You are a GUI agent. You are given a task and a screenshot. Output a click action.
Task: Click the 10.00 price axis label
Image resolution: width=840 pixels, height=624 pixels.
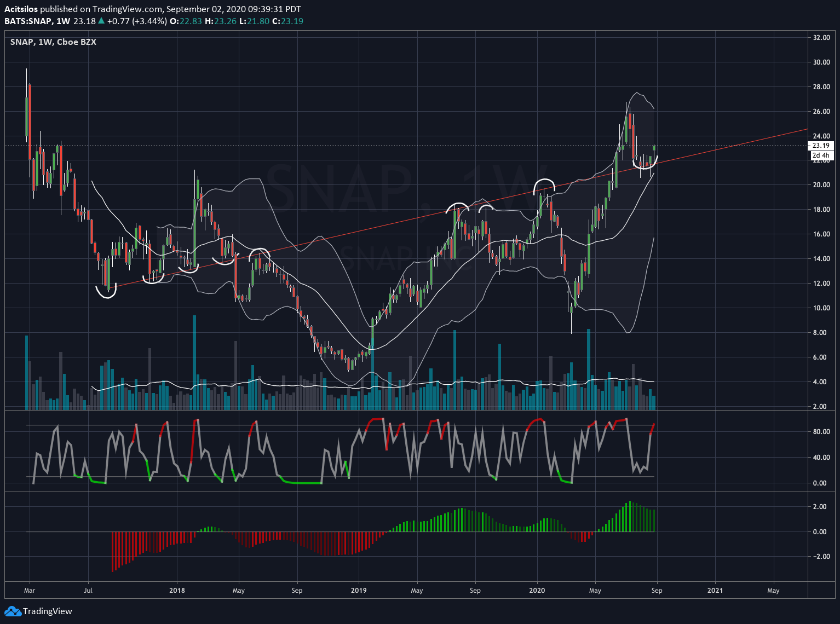(x=821, y=308)
